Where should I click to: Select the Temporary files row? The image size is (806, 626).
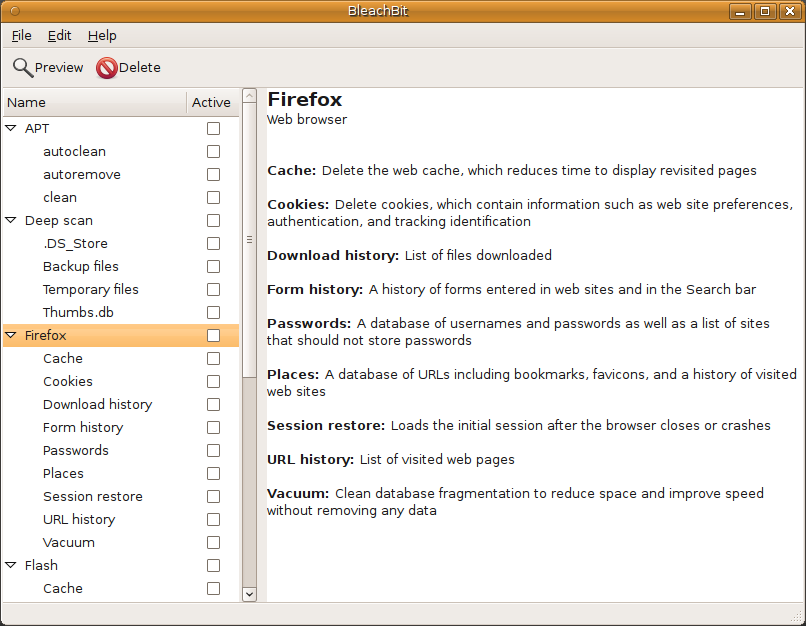(121, 289)
